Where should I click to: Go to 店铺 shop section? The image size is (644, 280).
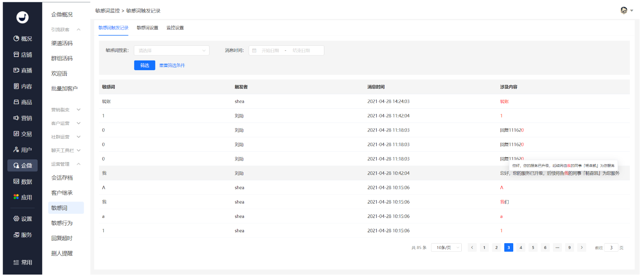point(23,55)
